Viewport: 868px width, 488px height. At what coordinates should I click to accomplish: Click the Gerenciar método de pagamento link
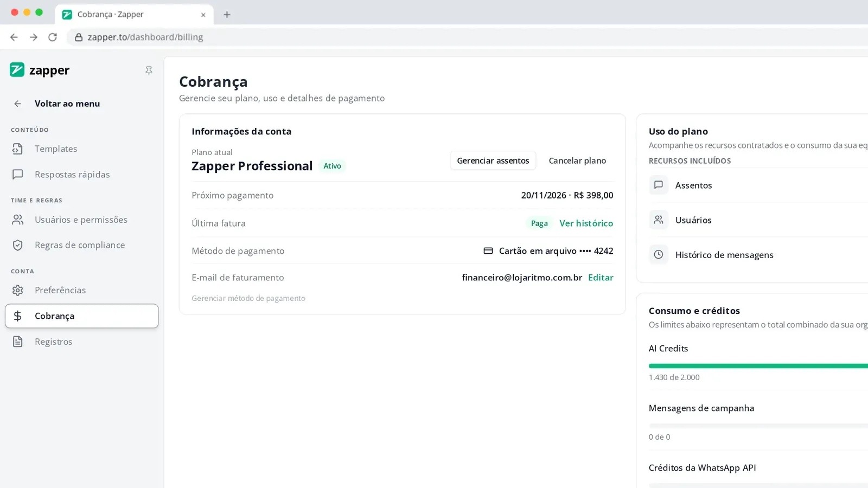pos(248,298)
